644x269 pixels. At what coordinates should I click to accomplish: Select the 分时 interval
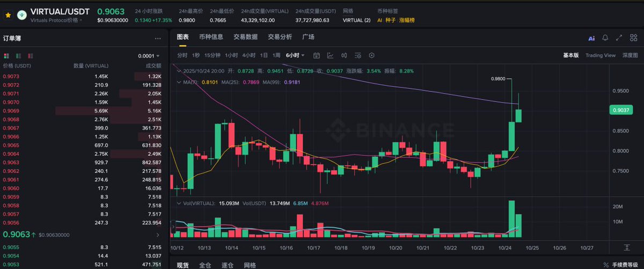[182, 55]
